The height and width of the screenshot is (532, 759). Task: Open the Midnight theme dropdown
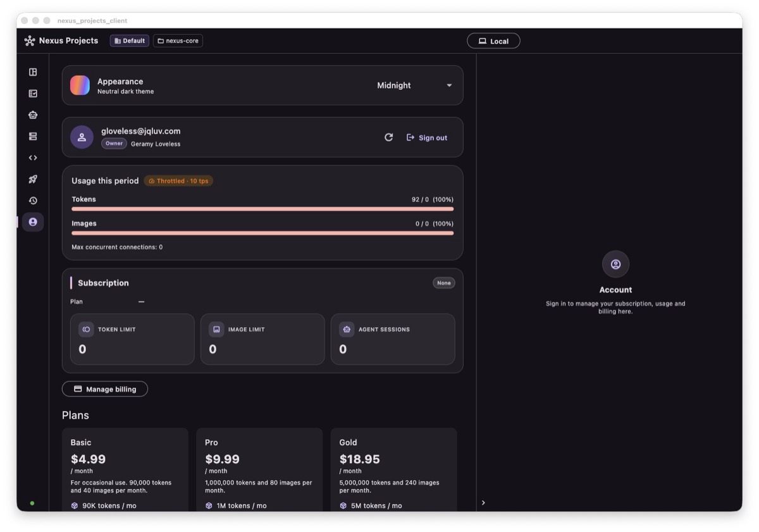tap(414, 85)
